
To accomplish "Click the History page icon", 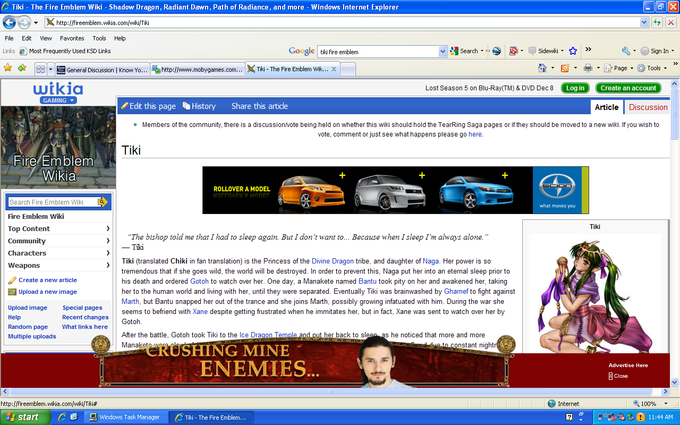I will [186, 106].
